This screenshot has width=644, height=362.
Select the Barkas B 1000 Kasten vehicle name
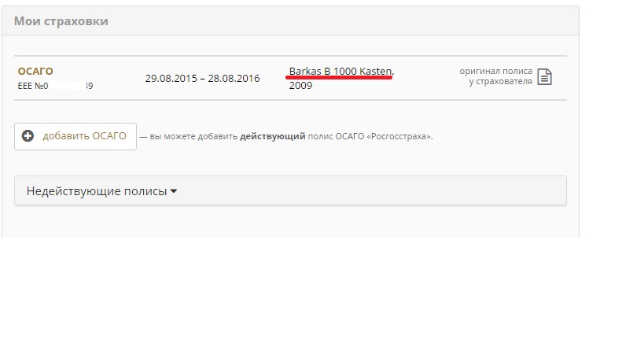tap(340, 71)
